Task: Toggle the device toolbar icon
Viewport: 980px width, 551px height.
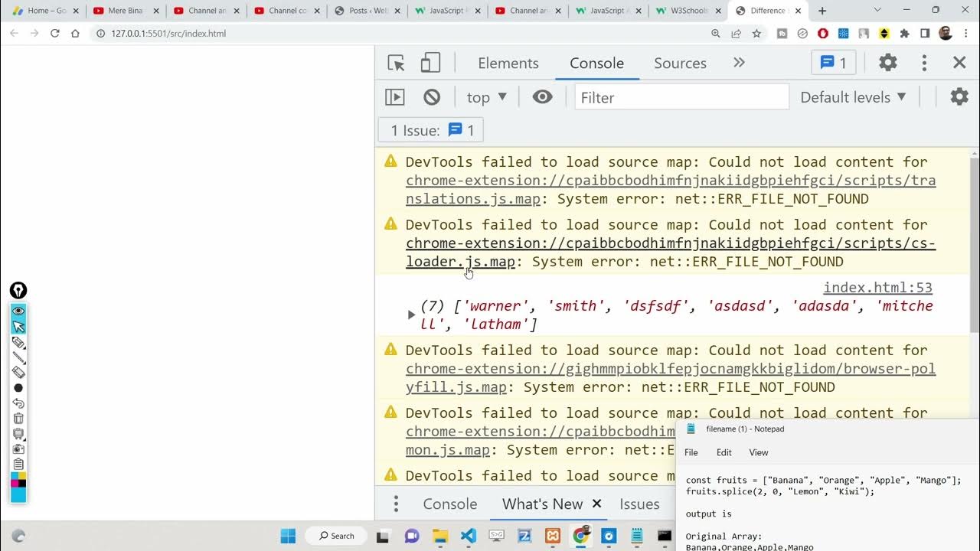Action: coord(430,64)
